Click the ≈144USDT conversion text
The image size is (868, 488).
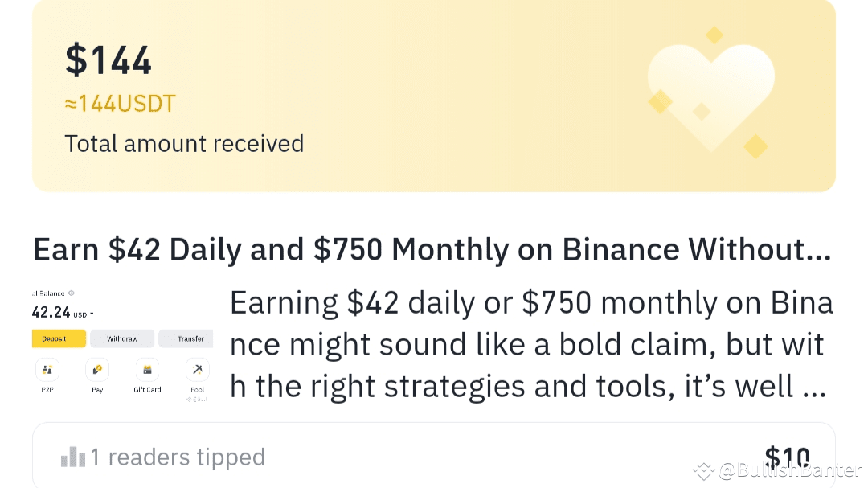pos(120,104)
